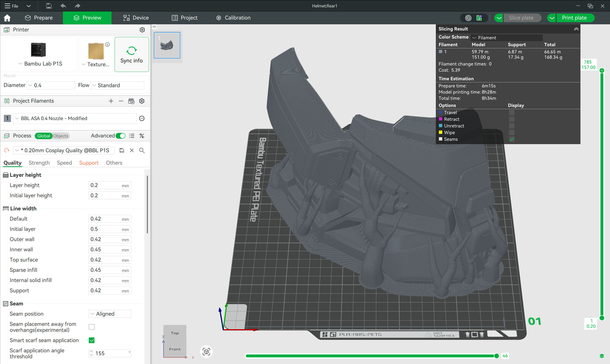The height and width of the screenshot is (364, 610).
Task: Search process settings with magnifier icon
Action: point(142,150)
